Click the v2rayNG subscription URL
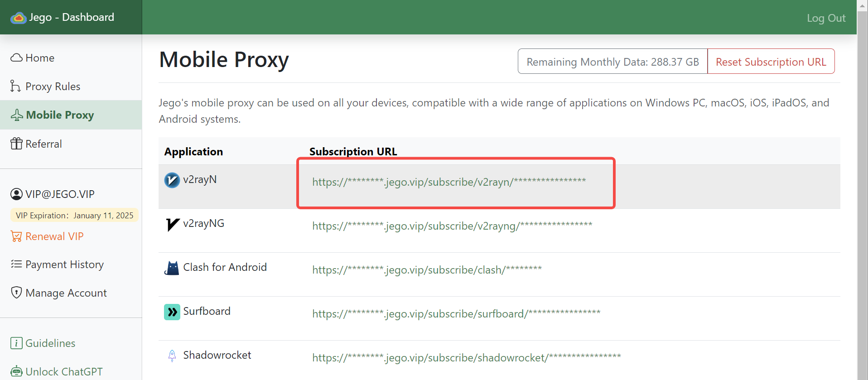 click(x=452, y=226)
